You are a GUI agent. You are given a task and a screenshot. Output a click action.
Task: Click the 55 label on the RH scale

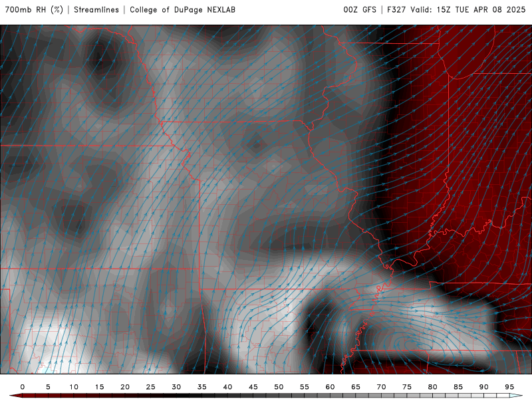[x=305, y=387]
